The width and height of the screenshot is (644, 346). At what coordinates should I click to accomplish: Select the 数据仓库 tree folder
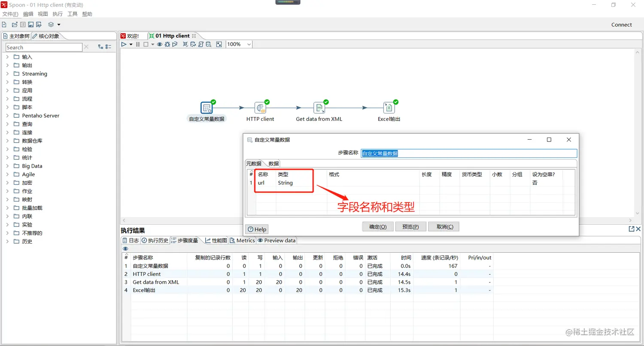pyautogui.click(x=32, y=141)
